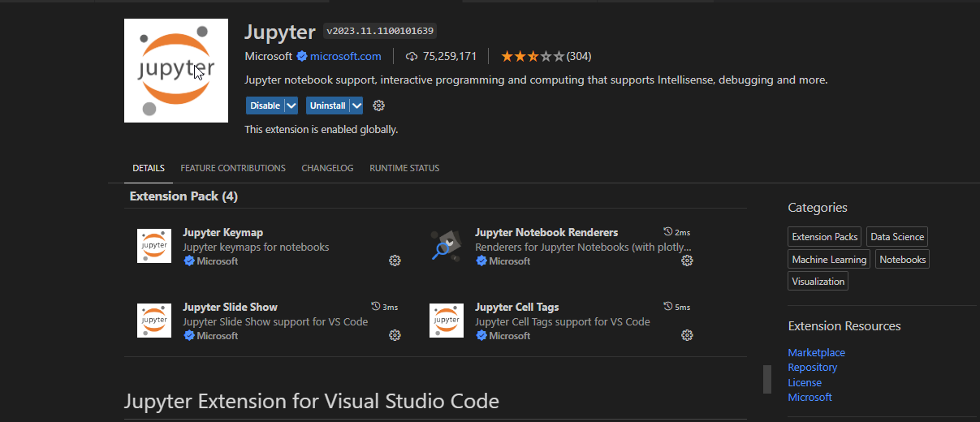Click the Jupyter Keymap extension icon
Image resolution: width=980 pixels, height=422 pixels.
click(x=154, y=246)
